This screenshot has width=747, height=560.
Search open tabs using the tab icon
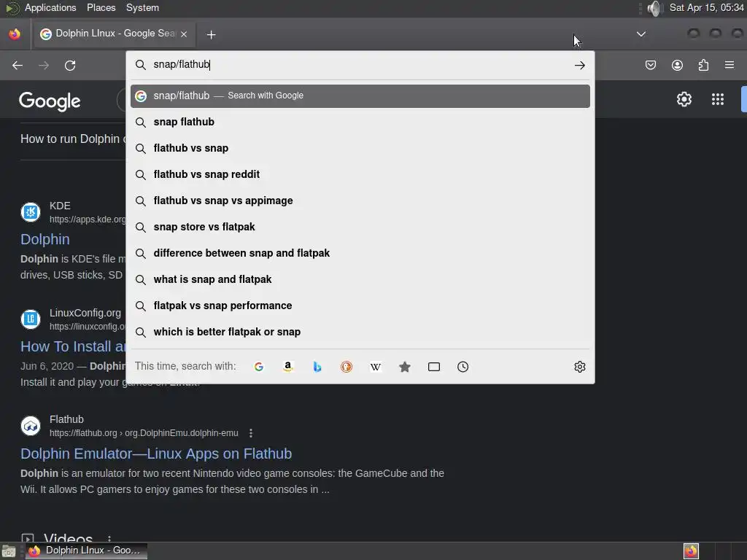coord(434,367)
